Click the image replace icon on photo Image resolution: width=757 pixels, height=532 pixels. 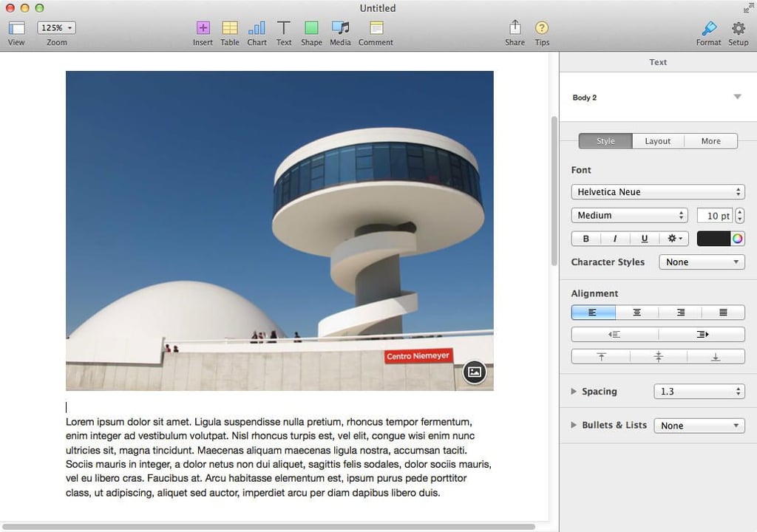[x=475, y=372]
